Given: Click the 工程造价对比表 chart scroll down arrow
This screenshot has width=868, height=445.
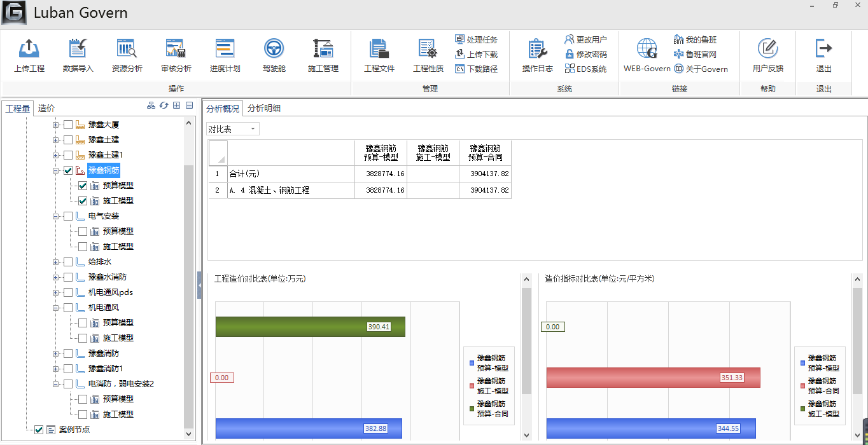Looking at the screenshot, I should tap(526, 435).
